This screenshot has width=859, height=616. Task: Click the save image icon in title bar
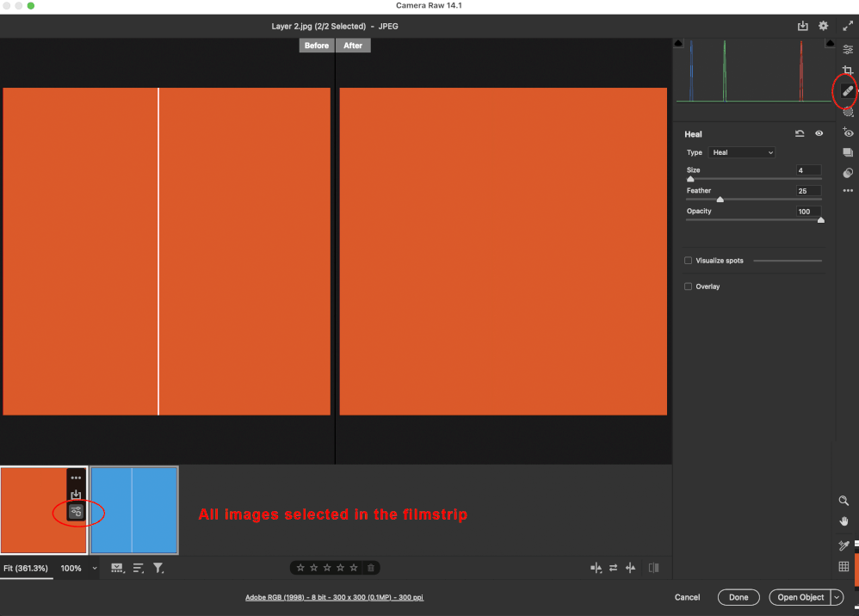802,26
